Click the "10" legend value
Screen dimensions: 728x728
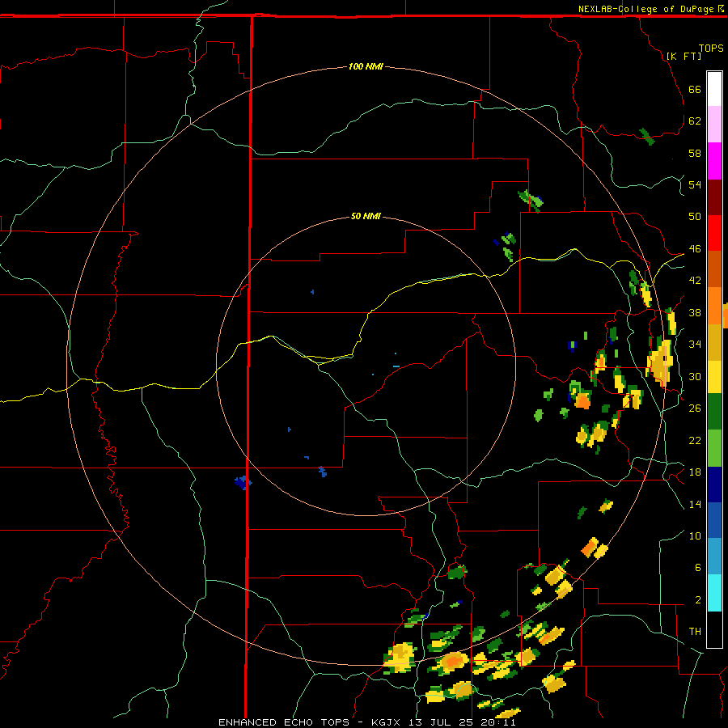click(x=695, y=536)
